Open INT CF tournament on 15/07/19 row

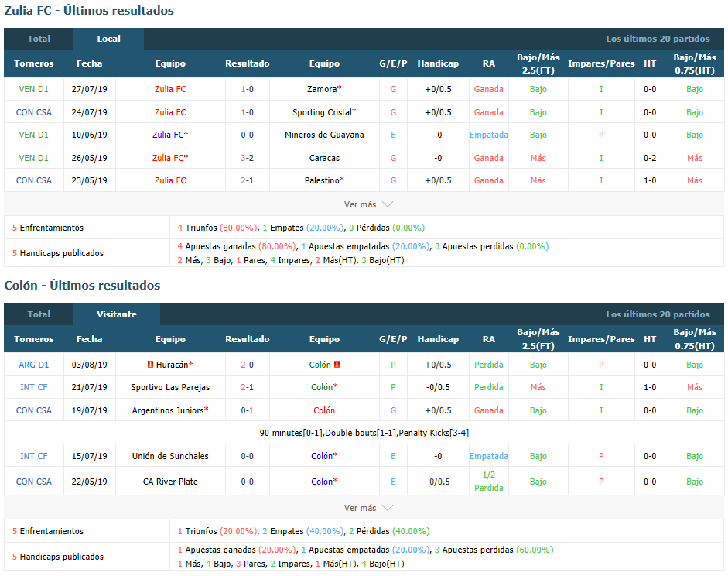33,456
